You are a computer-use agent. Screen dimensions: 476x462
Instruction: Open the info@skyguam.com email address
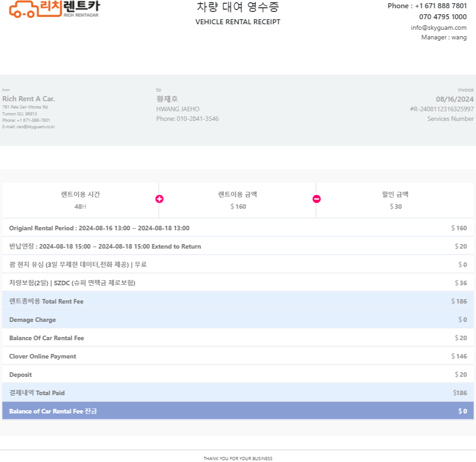click(x=438, y=27)
